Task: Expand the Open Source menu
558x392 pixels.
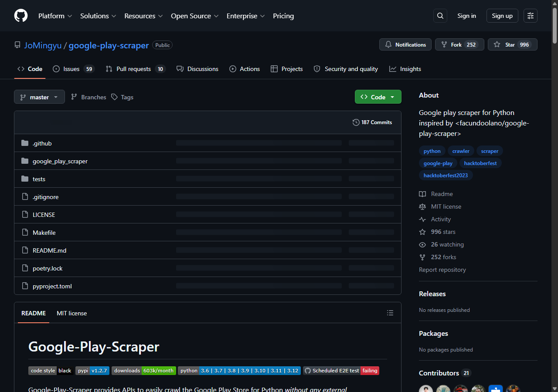Action: (x=194, y=16)
